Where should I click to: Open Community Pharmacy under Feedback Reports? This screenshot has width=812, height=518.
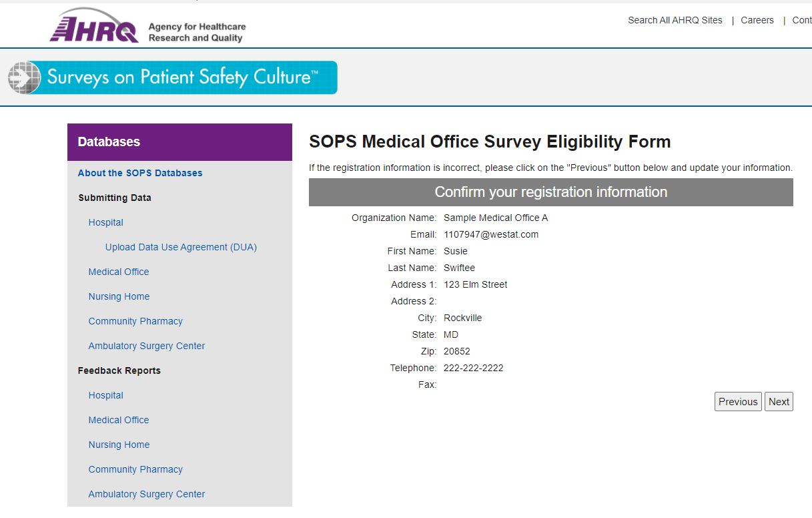[x=135, y=469]
